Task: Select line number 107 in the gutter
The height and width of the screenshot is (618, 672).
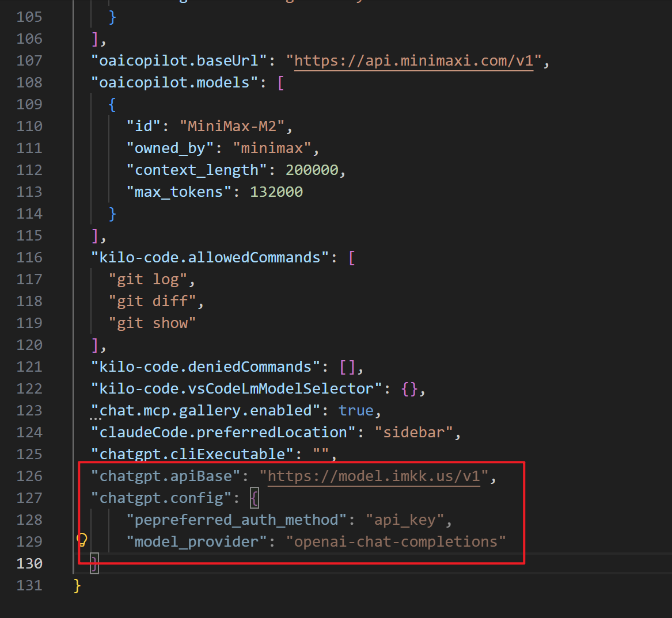Action: (29, 60)
